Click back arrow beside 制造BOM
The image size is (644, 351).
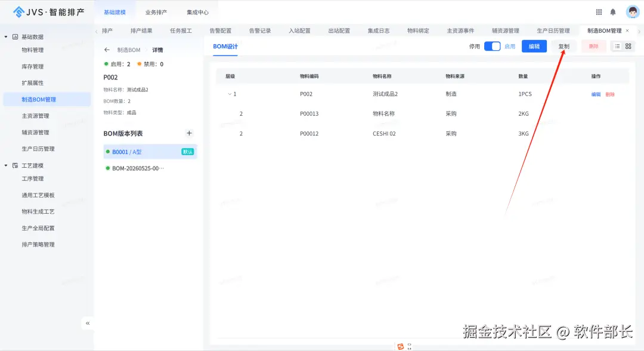(107, 50)
